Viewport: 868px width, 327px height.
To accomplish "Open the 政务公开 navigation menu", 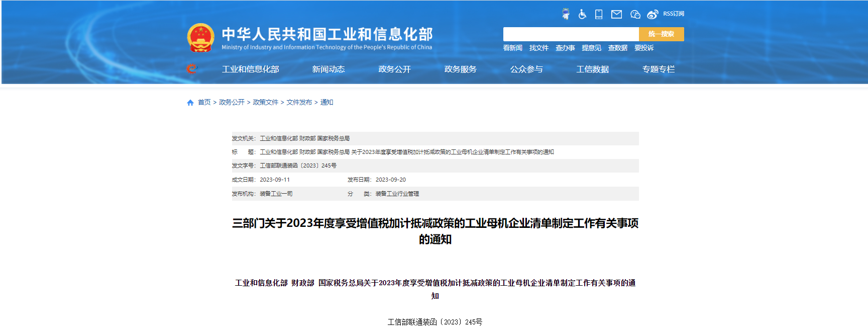I will (394, 69).
